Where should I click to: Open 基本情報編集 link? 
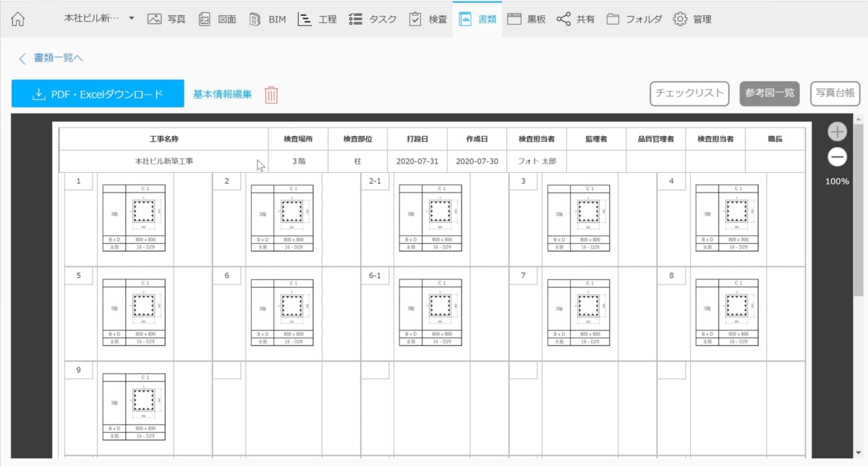222,94
